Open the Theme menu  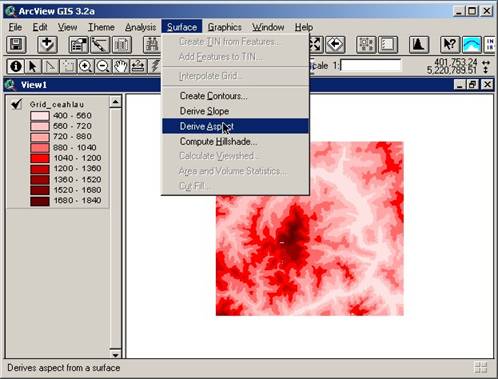pyautogui.click(x=101, y=27)
